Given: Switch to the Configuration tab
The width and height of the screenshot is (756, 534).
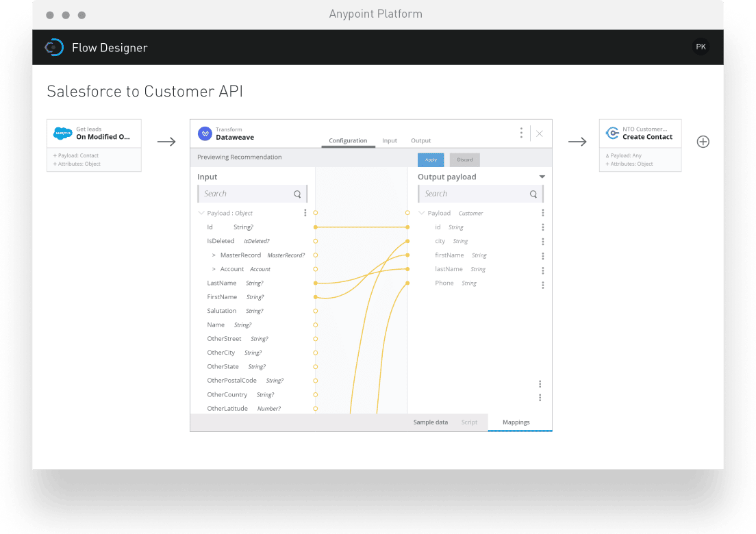Looking at the screenshot, I should 348,141.
